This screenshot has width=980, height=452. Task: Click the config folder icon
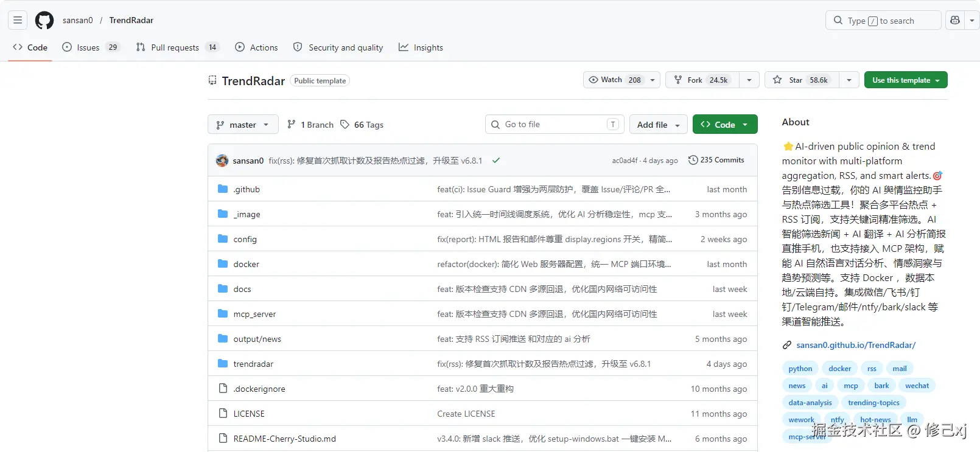pyautogui.click(x=223, y=239)
